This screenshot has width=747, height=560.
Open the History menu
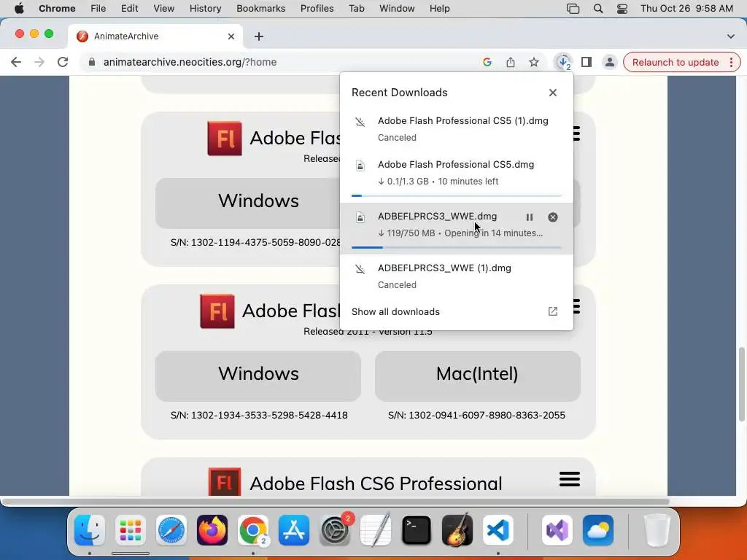(x=205, y=9)
